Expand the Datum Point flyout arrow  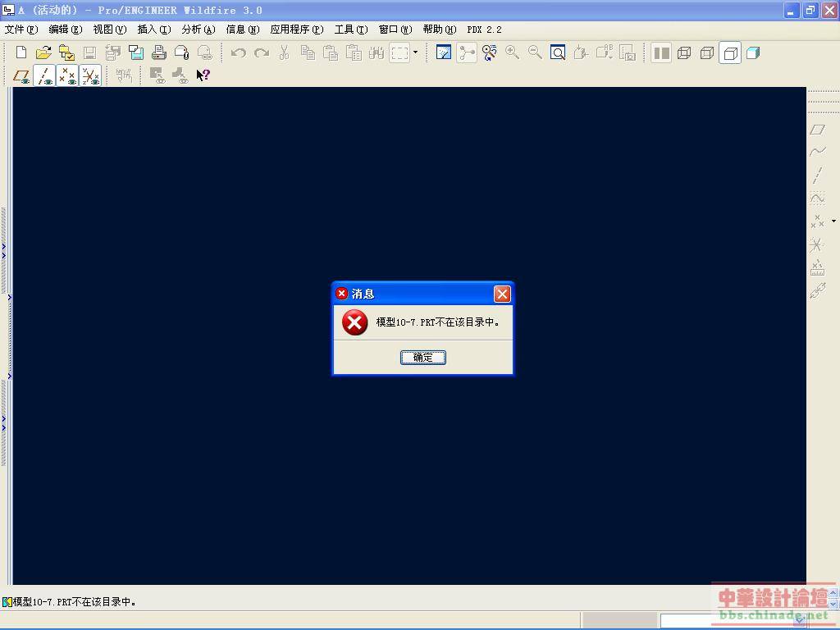(833, 221)
